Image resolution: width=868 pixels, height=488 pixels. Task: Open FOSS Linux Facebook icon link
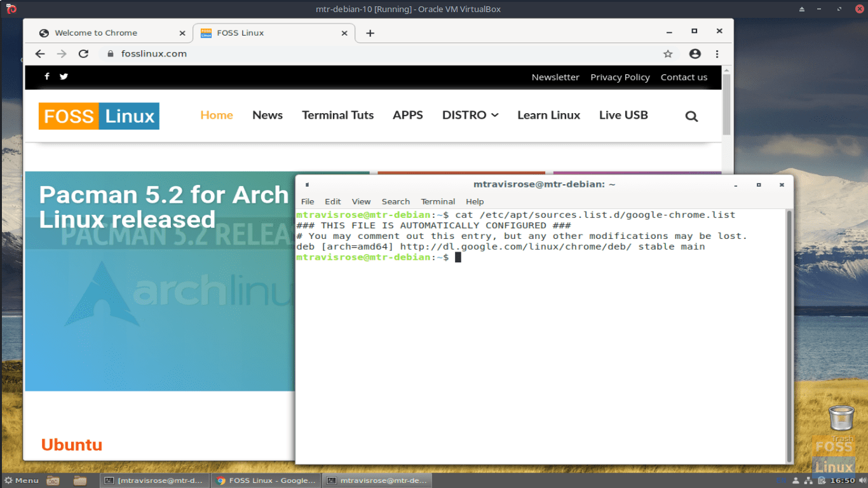pos(47,76)
